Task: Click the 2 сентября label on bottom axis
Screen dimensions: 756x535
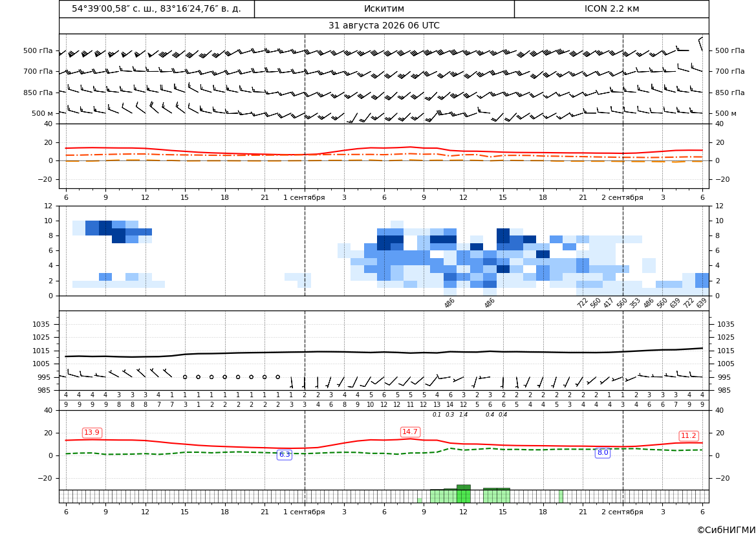Action: tap(622, 512)
